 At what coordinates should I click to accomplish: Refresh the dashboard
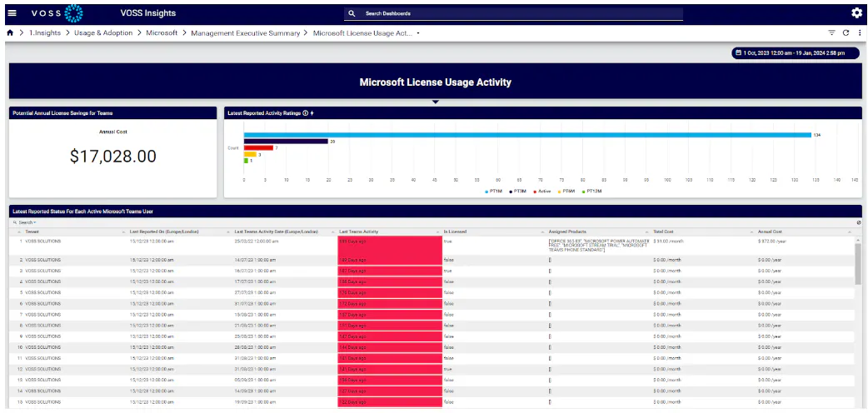(x=846, y=33)
